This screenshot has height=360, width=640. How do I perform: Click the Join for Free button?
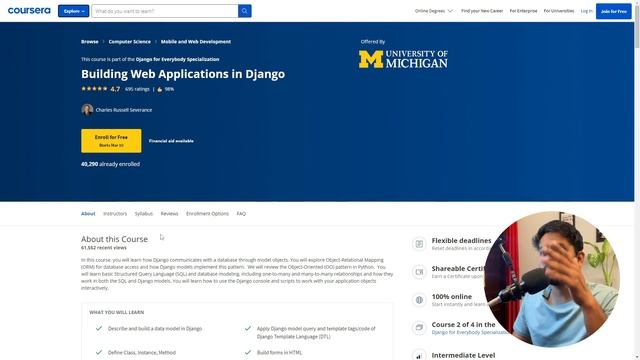click(x=613, y=11)
